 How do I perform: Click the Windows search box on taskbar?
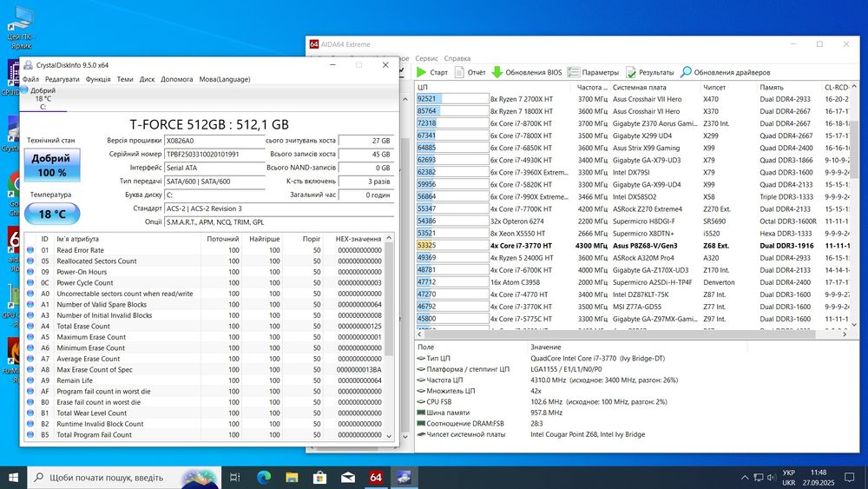[x=124, y=478]
